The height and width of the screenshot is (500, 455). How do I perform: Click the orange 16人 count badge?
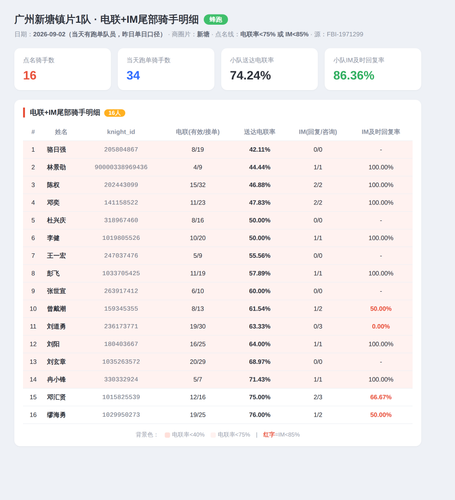[115, 113]
